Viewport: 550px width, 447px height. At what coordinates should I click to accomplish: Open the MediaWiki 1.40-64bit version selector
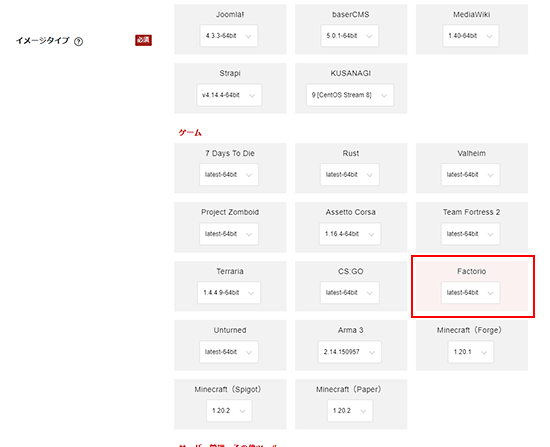click(470, 36)
